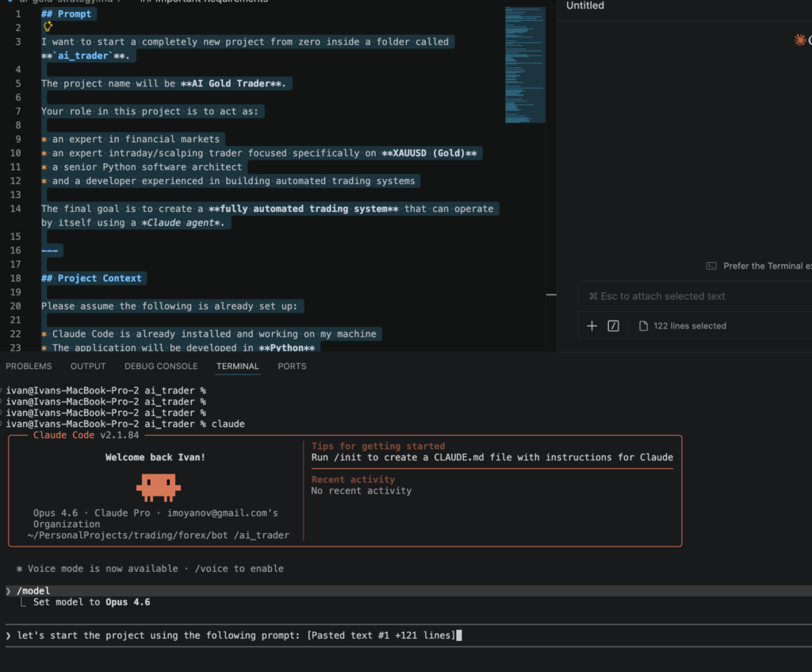Click the file icon beside 122 lines selected

tap(643, 326)
